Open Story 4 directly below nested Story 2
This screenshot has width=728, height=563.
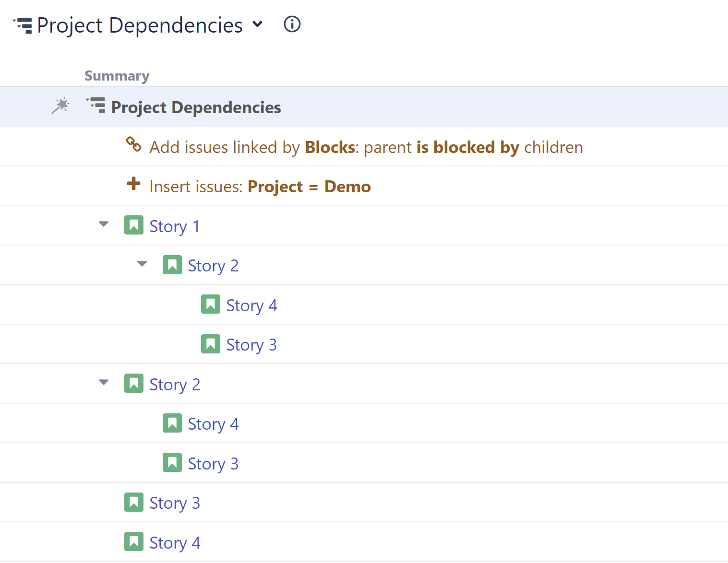coord(251,305)
